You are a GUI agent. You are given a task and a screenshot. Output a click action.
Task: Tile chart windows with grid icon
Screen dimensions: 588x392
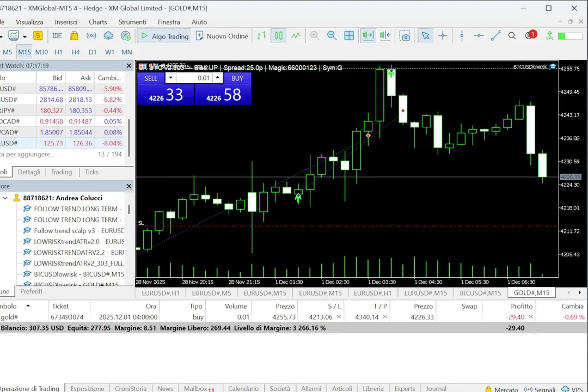click(349, 36)
